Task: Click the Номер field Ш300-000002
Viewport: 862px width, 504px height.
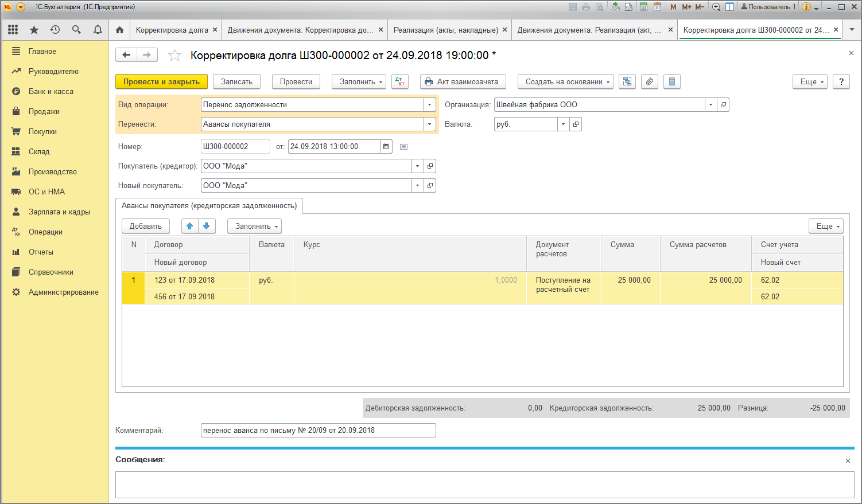Action: pos(235,147)
